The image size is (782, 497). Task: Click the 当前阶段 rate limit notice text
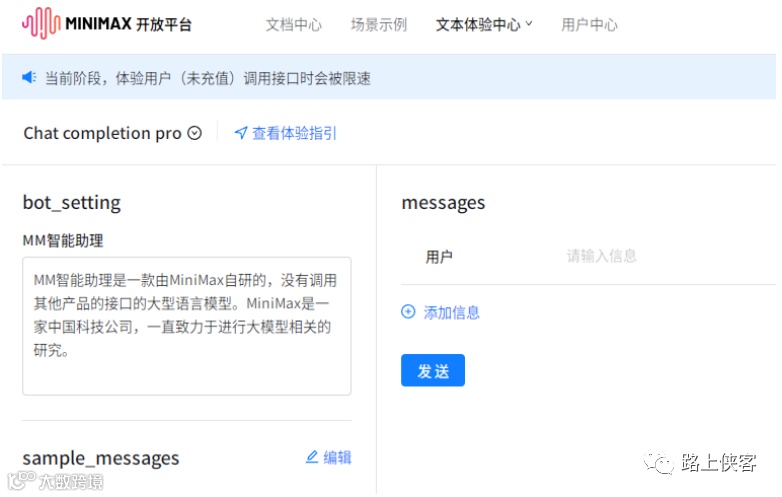[x=208, y=78]
